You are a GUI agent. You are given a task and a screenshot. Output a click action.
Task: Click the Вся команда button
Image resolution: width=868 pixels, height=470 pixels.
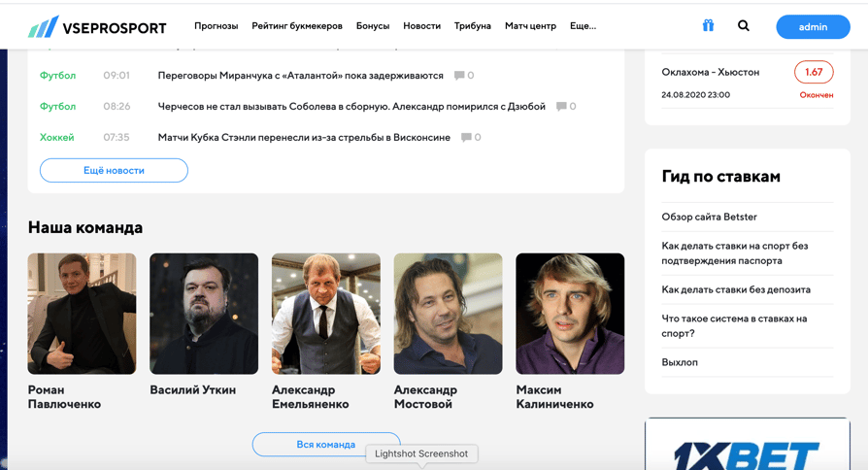(x=326, y=444)
